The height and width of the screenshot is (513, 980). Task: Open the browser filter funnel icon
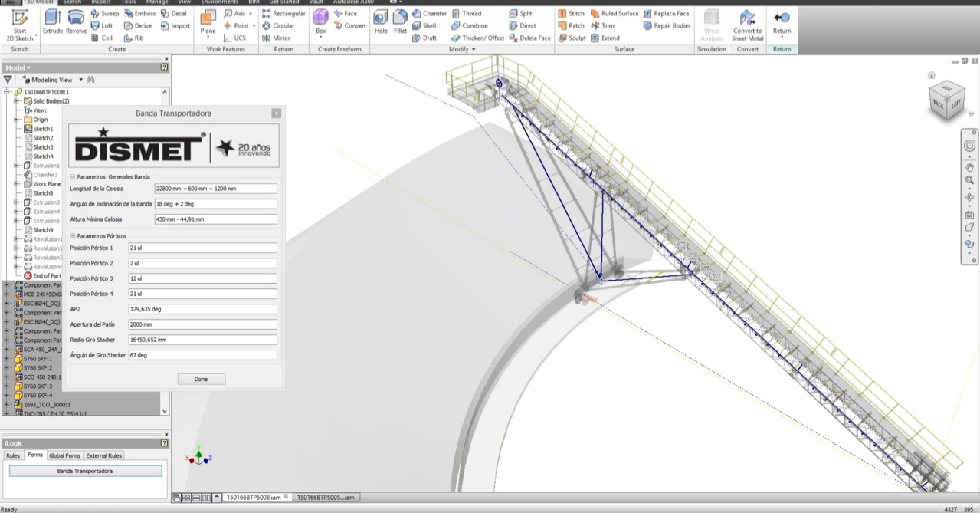coord(8,80)
